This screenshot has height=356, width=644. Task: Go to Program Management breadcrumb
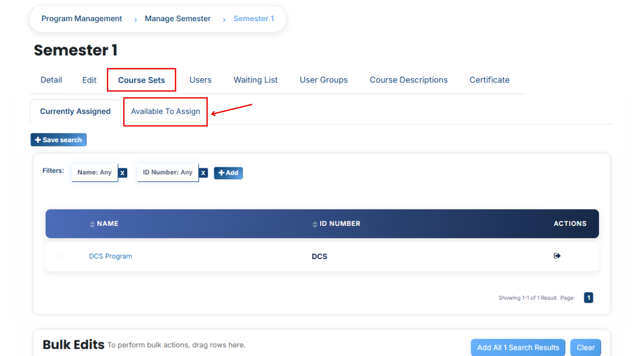(82, 19)
